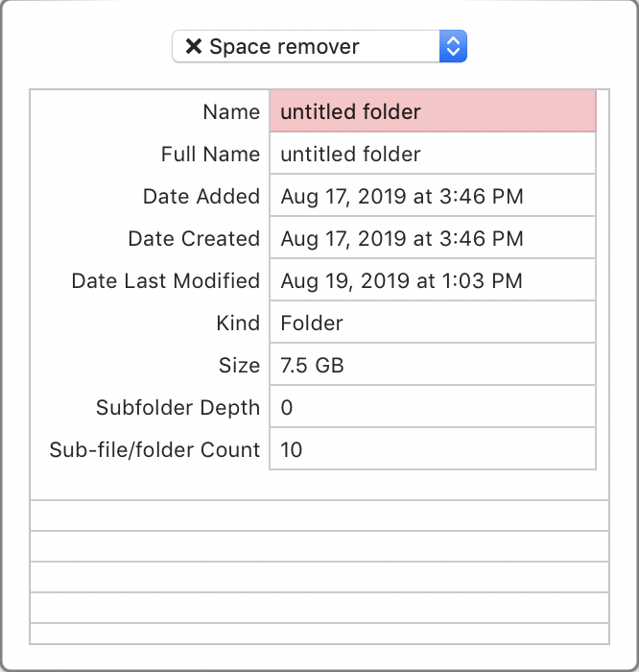This screenshot has width=639, height=672.
Task: Select the highlighted Name value field
Action: pyautogui.click(x=433, y=111)
